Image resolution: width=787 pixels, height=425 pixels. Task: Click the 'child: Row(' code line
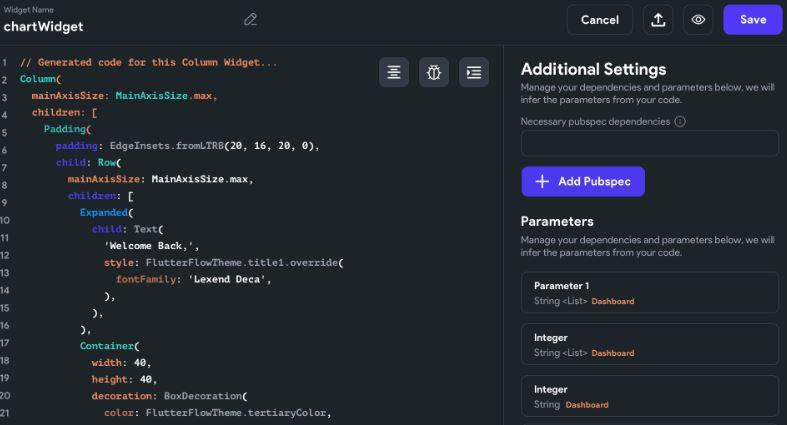(88, 162)
